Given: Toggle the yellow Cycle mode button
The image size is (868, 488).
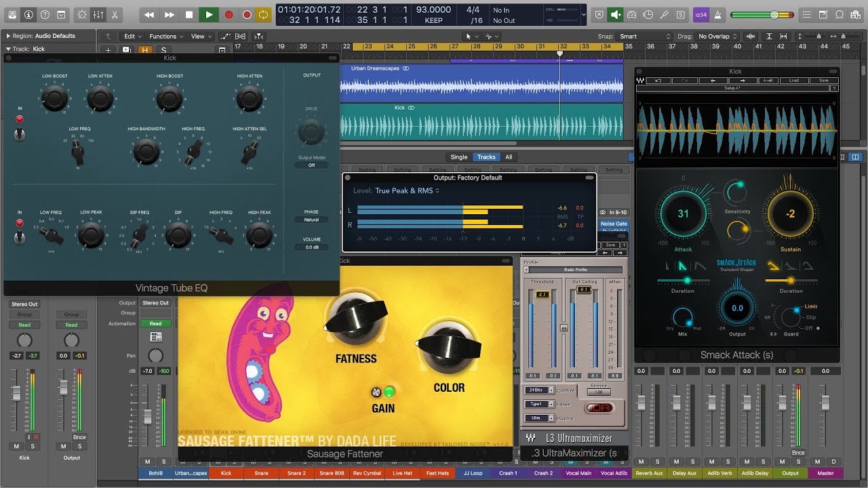Looking at the screenshot, I should pos(263,14).
